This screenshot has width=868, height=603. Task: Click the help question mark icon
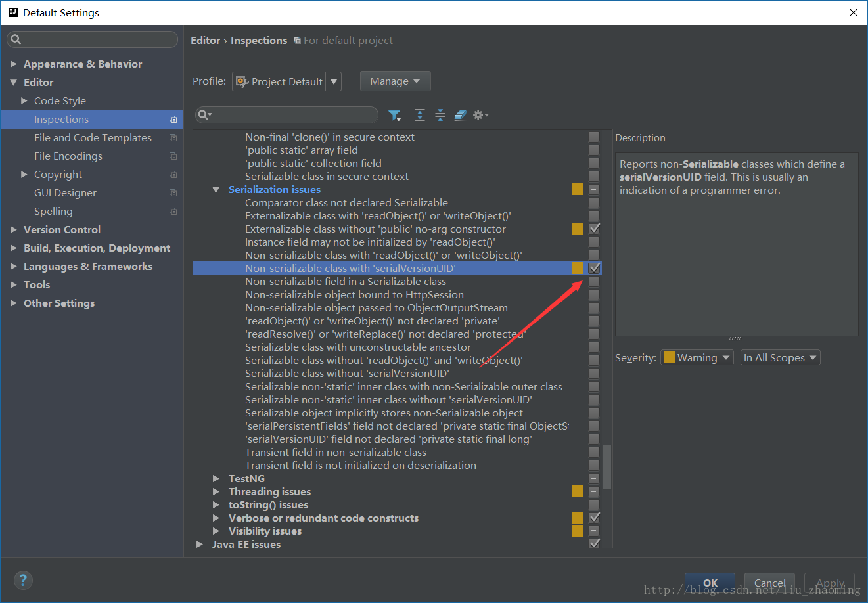pos(23,580)
